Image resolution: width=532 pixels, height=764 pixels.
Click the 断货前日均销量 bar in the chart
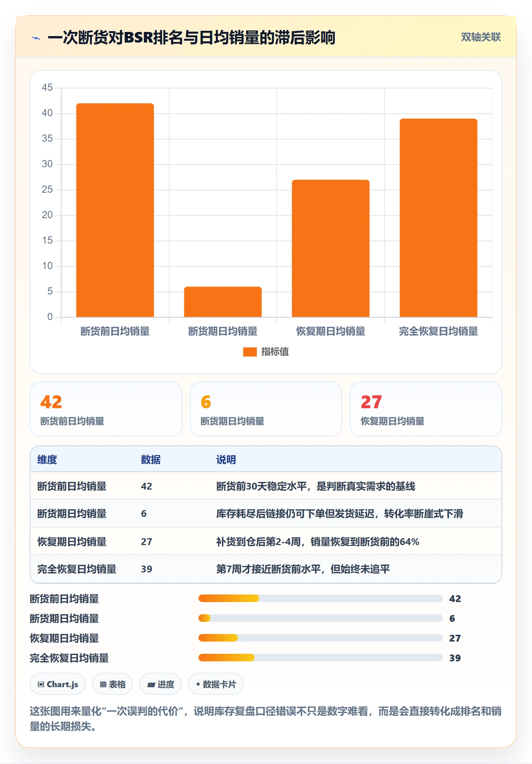(x=115, y=210)
